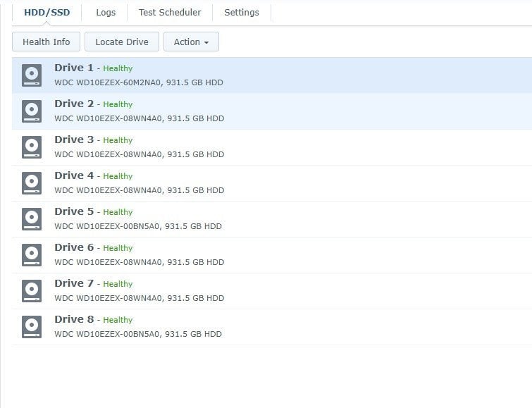Click the Drive 1 disk icon
The image size is (532, 408).
(x=32, y=75)
